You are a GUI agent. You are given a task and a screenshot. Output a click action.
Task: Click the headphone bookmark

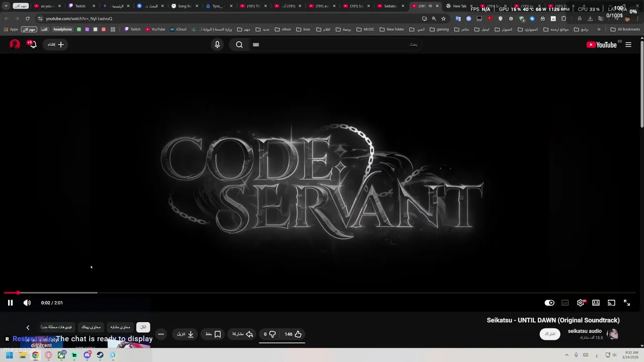coord(63,29)
